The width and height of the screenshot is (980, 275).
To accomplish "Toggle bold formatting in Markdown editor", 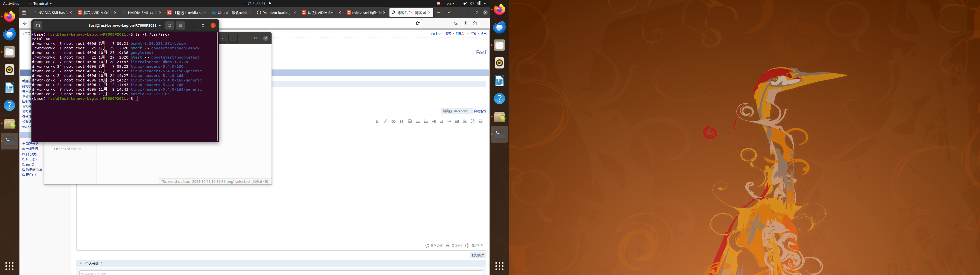I will pos(377,121).
